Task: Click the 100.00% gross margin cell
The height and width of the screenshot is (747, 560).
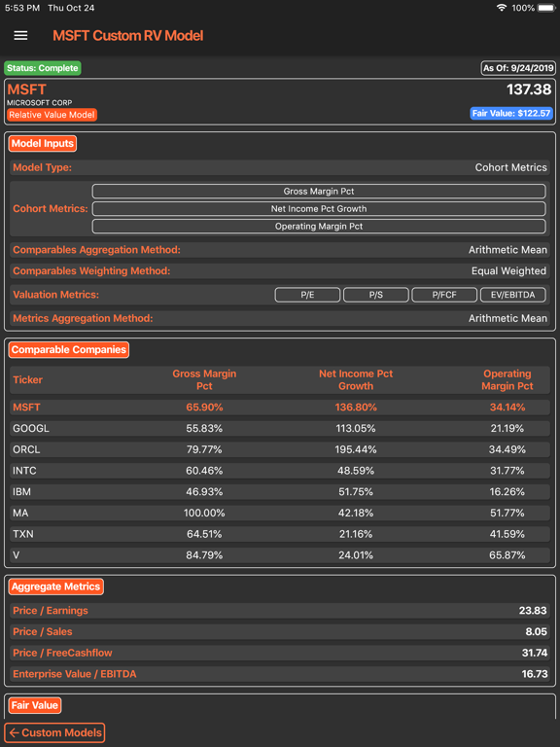Action: coord(204,514)
